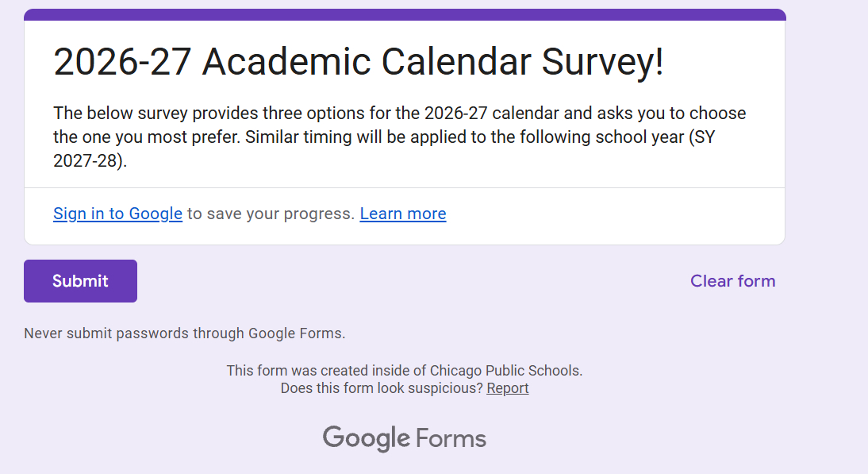Report this form as suspicious

pos(508,388)
